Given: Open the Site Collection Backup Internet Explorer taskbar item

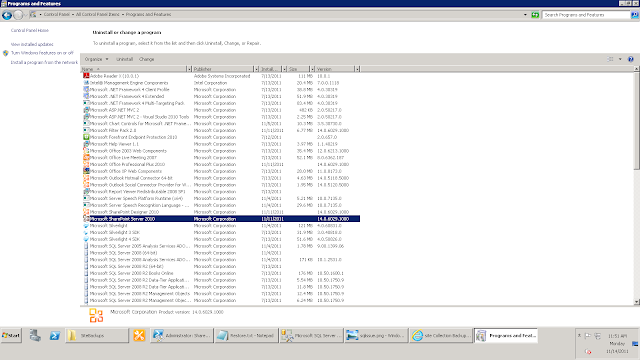Looking at the screenshot, I should coord(441,336).
